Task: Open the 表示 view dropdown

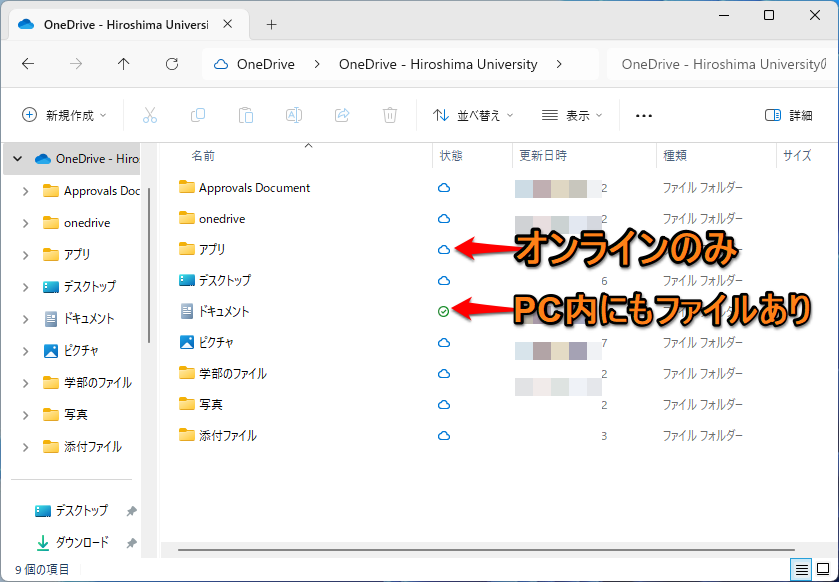Action: tap(572, 115)
